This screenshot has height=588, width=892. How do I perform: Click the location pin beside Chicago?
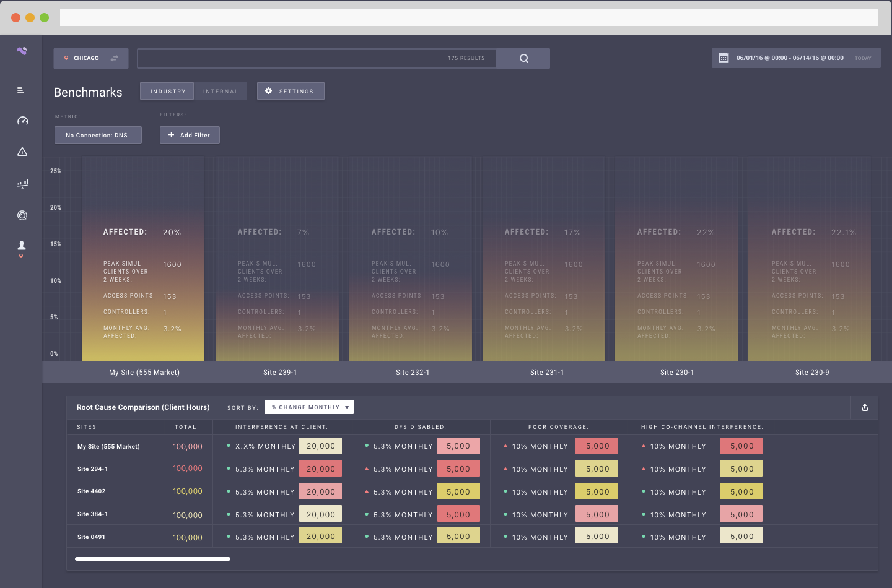point(66,58)
